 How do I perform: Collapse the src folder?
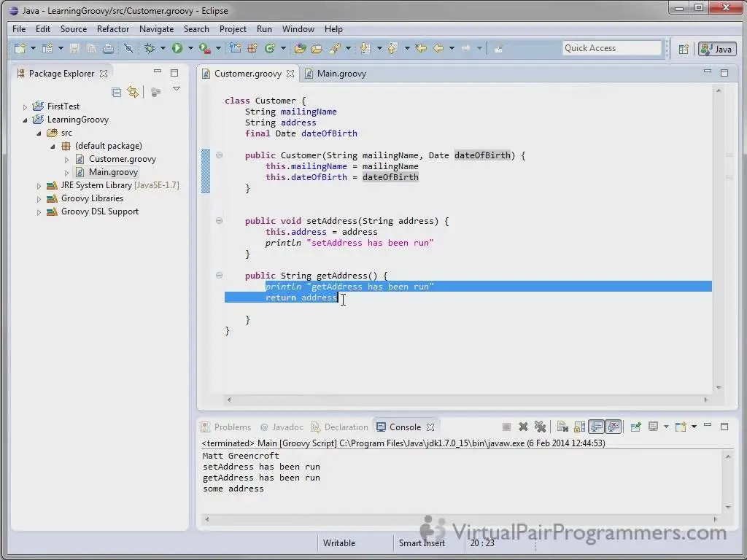[39, 133]
